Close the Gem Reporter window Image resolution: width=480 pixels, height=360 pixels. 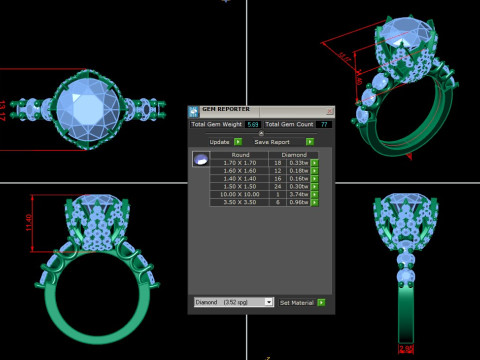pos(329,111)
